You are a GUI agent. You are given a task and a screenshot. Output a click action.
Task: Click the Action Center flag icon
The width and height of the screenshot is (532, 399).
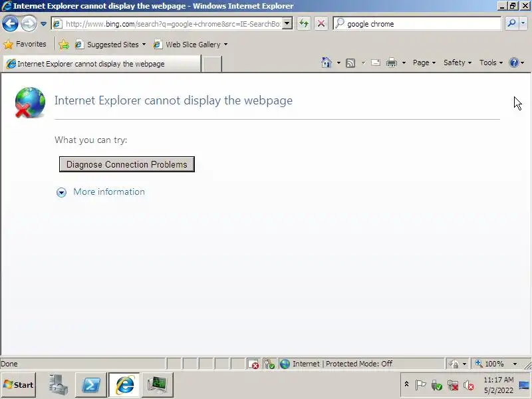tap(420, 385)
